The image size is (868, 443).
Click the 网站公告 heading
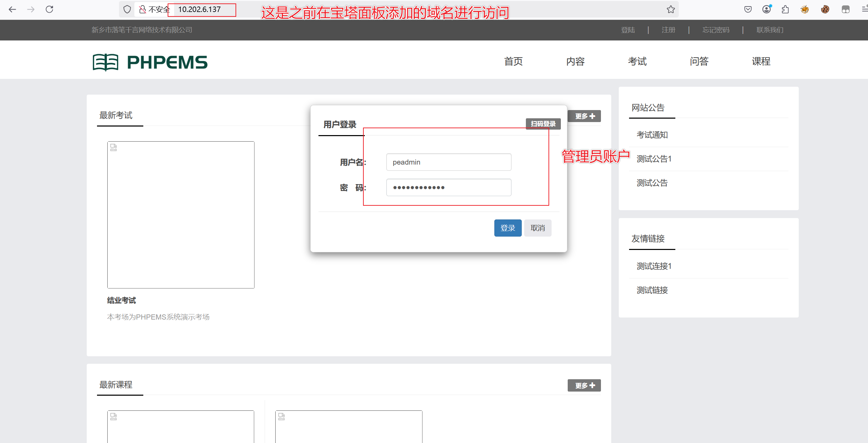point(648,108)
